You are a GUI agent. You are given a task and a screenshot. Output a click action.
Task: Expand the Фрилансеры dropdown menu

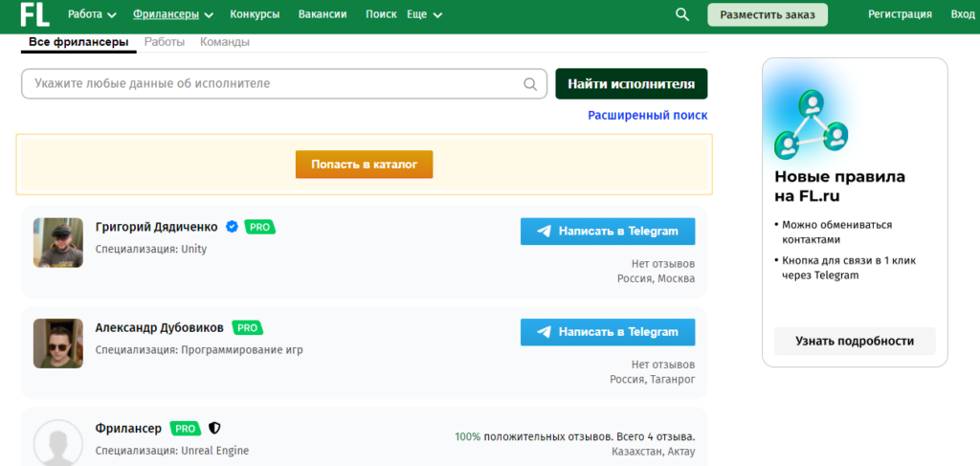point(173,14)
